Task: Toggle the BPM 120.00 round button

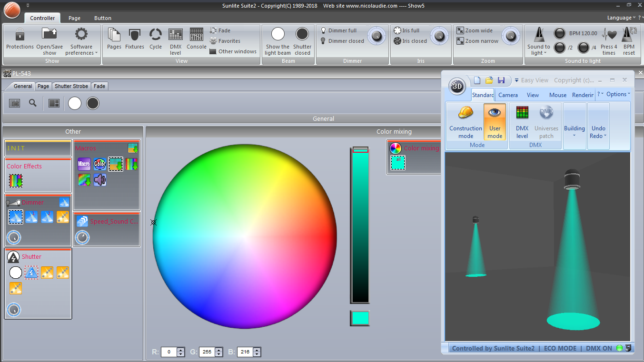Action: 560,33
